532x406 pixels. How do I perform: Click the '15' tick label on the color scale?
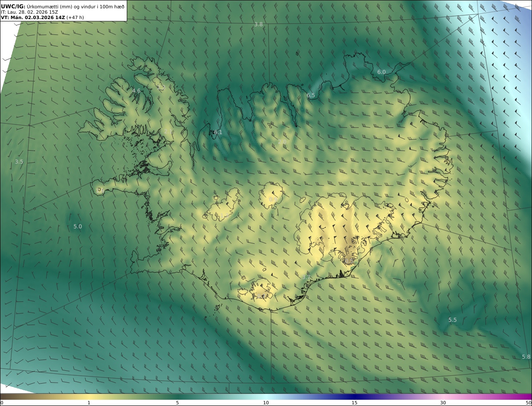(x=355, y=403)
